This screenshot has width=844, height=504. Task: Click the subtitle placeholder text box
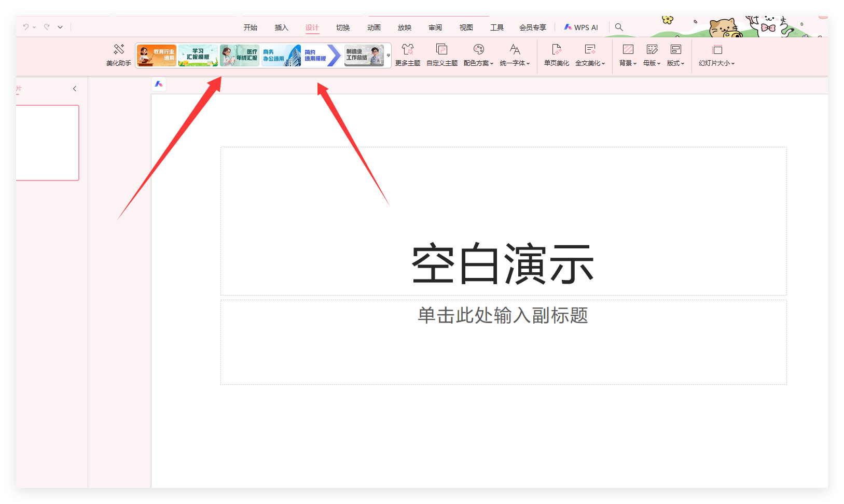tap(503, 316)
